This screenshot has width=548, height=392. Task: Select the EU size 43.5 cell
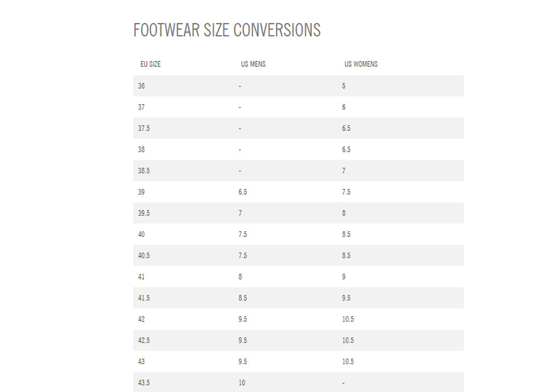(144, 383)
